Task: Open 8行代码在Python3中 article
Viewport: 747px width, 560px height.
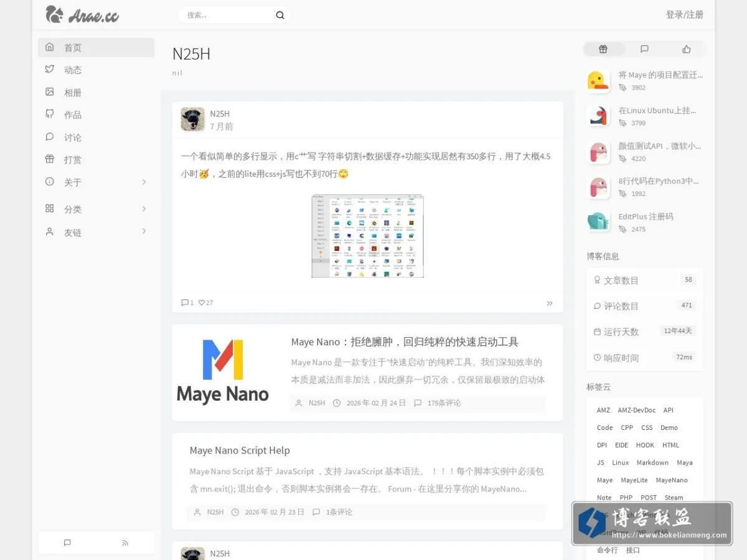Action: (x=659, y=181)
